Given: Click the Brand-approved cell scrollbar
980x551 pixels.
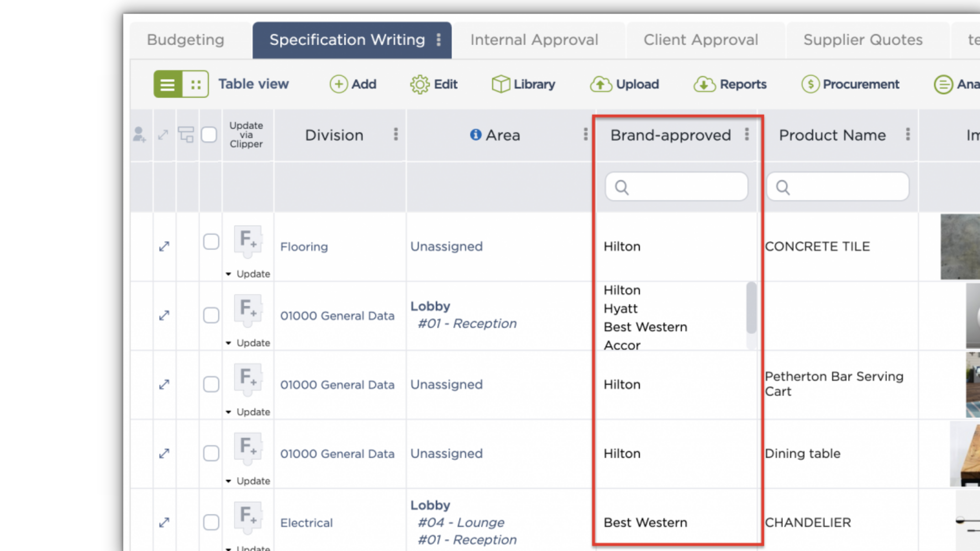Looking at the screenshot, I should (x=751, y=308).
